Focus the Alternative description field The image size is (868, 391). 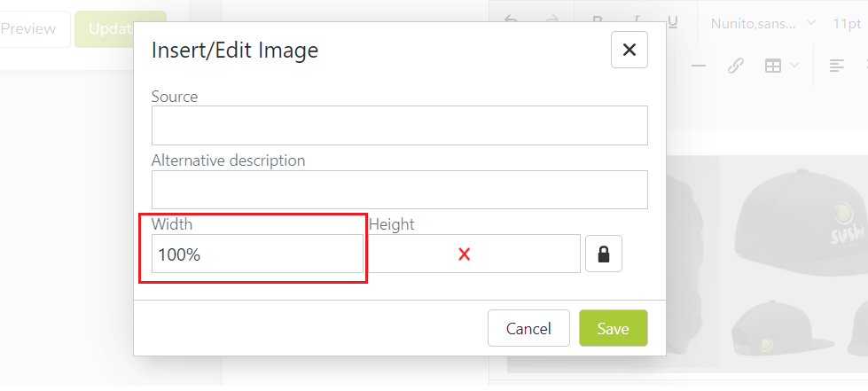point(400,190)
